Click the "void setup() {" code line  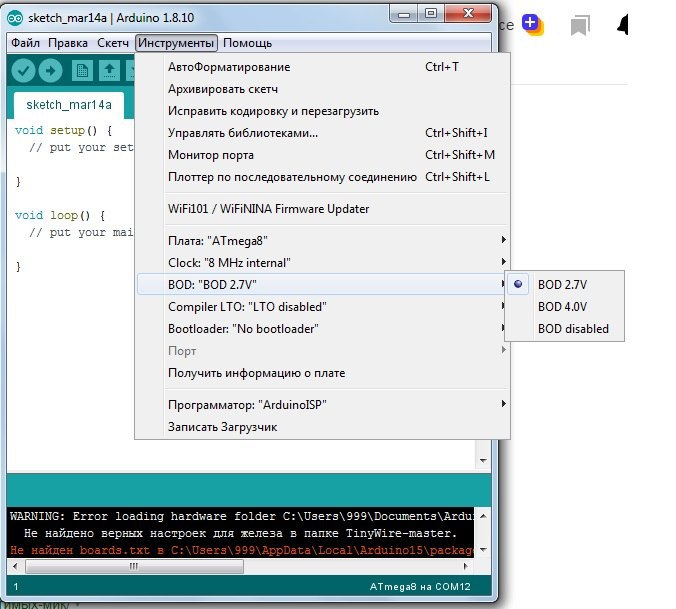click(x=63, y=130)
